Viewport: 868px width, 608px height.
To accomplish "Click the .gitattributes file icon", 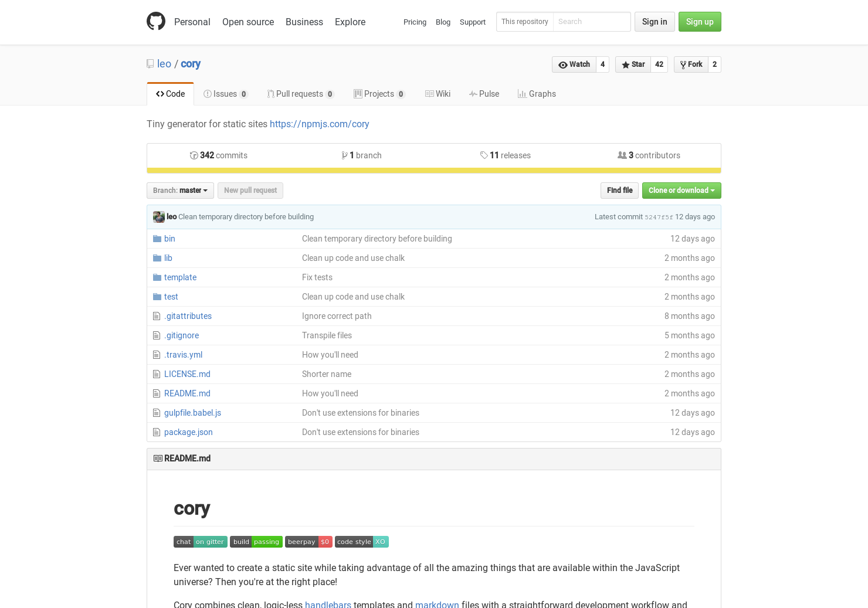I will (x=157, y=316).
